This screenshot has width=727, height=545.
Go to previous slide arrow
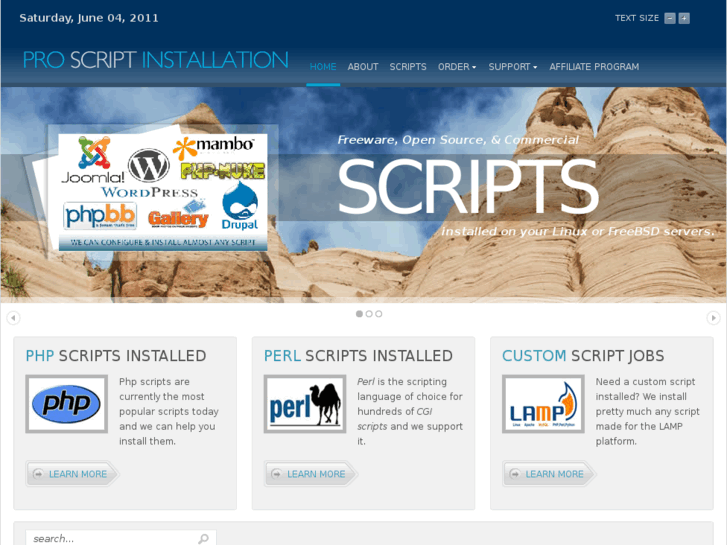[x=13, y=318]
